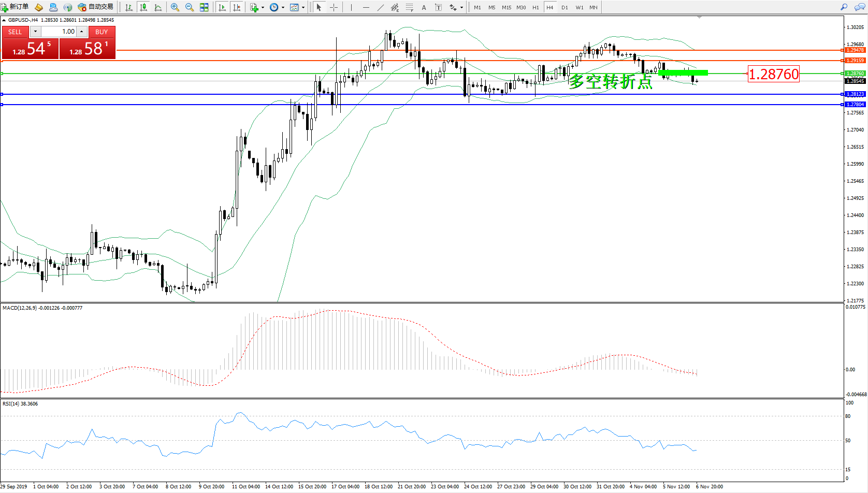Switch chart to bar chart mode
The width and height of the screenshot is (868, 493).
(x=129, y=7)
